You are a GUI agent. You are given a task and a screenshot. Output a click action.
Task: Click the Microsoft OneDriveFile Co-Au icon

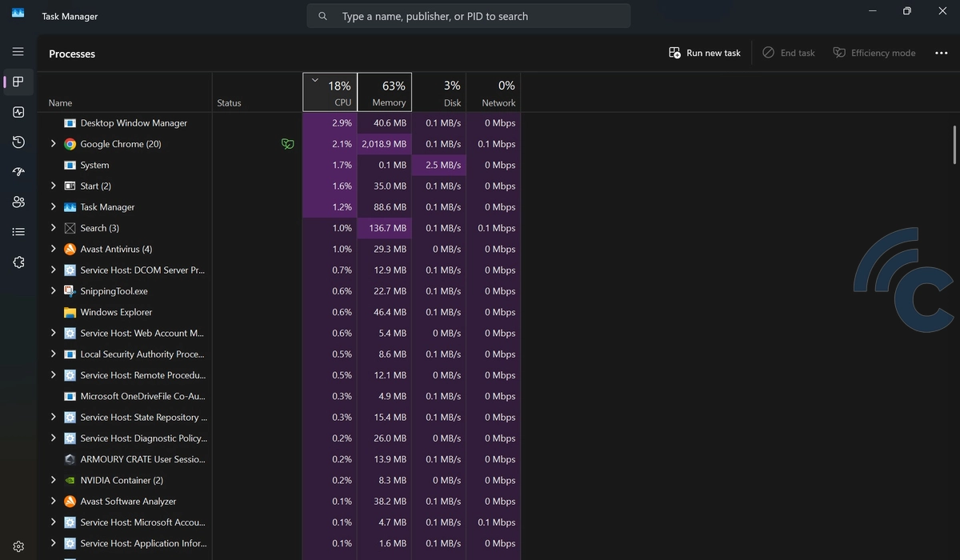[x=70, y=396]
